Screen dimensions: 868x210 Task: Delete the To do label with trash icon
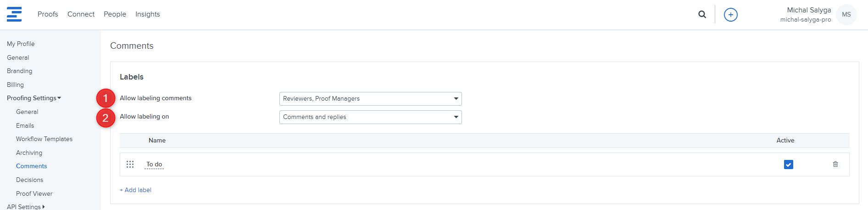tap(835, 164)
